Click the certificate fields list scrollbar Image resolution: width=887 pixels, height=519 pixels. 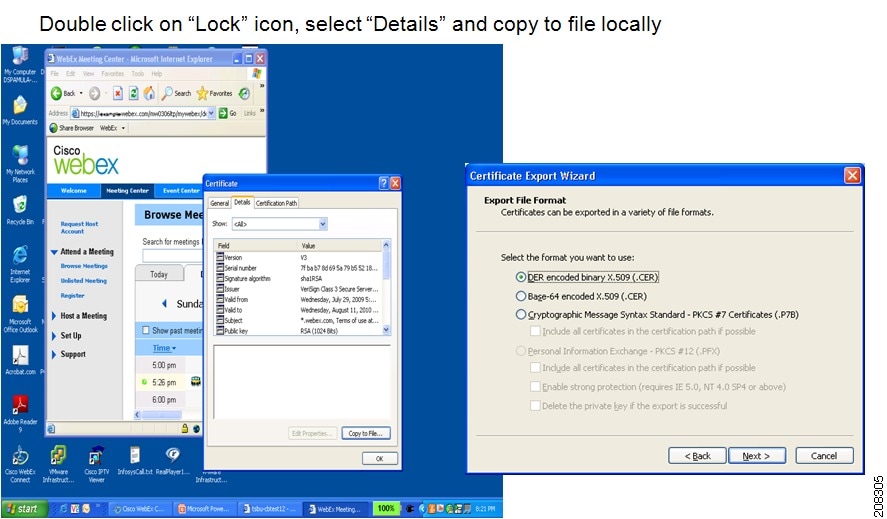386,288
